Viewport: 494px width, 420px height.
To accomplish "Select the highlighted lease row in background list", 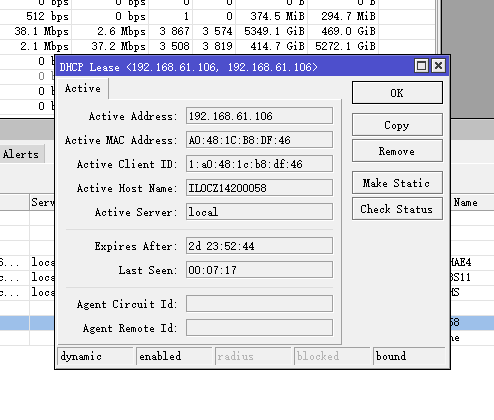I will [x=27, y=322].
